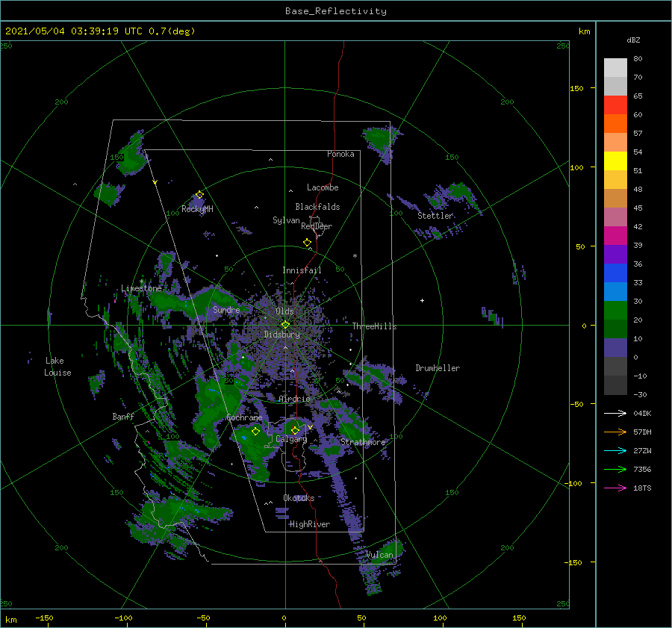This screenshot has width=672, height=628.
Task: Click the white 04DK arrow in legend
Action: click(615, 413)
